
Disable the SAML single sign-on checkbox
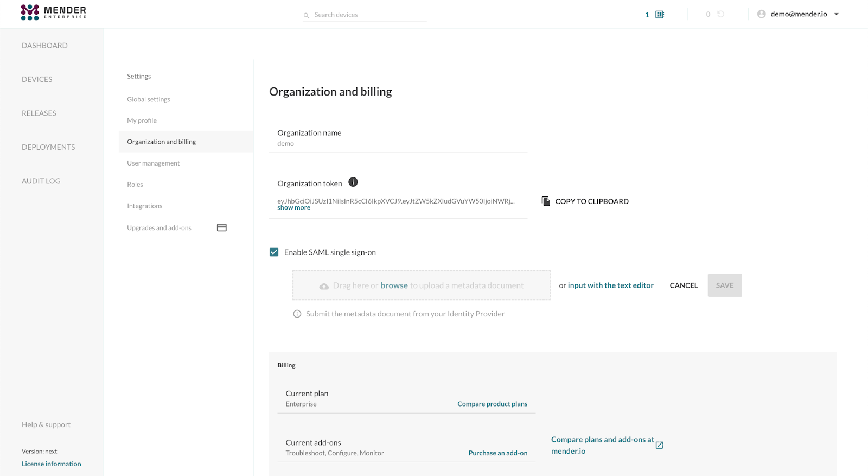pos(274,252)
